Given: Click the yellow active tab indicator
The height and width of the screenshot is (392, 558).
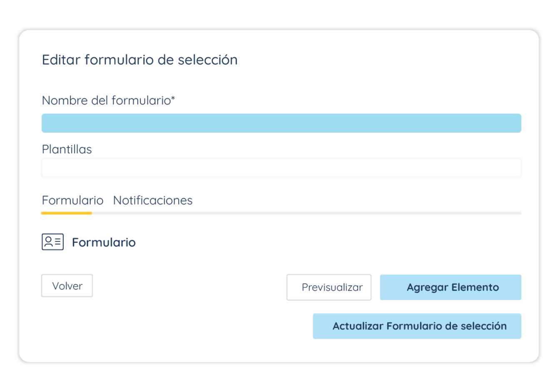Looking at the screenshot, I should tap(67, 213).
